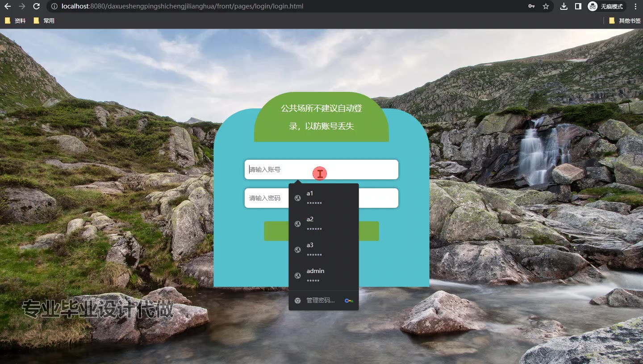Focus the 请输入账号 account field
Screen dimensions: 643x364
coord(321,170)
